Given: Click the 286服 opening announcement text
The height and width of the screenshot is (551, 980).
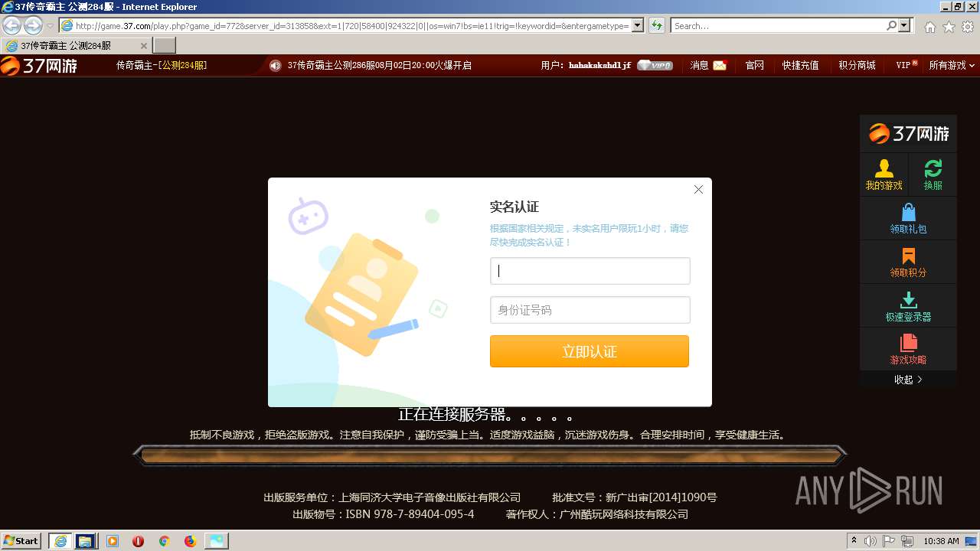Looking at the screenshot, I should [x=379, y=66].
